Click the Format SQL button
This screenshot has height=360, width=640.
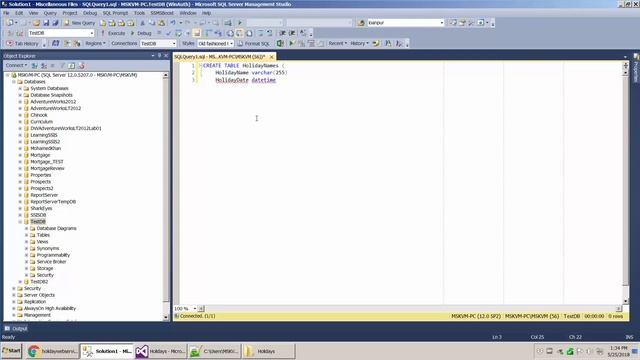tap(253, 43)
